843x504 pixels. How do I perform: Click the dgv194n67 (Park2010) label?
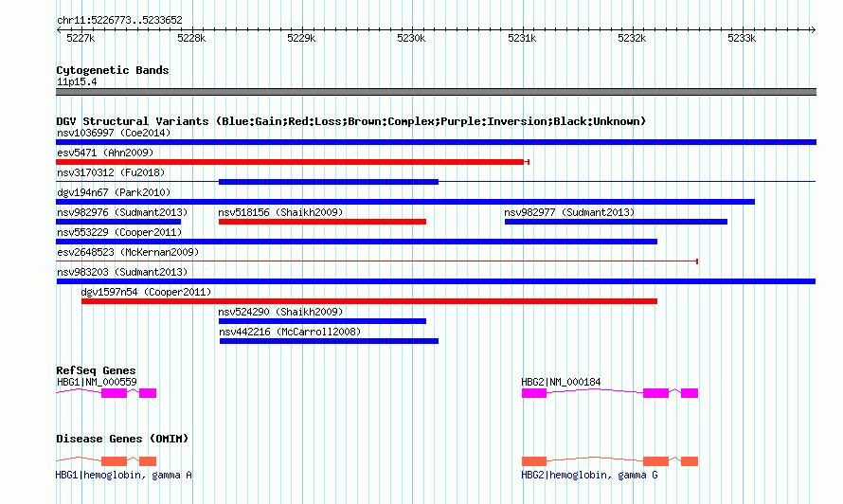[114, 192]
